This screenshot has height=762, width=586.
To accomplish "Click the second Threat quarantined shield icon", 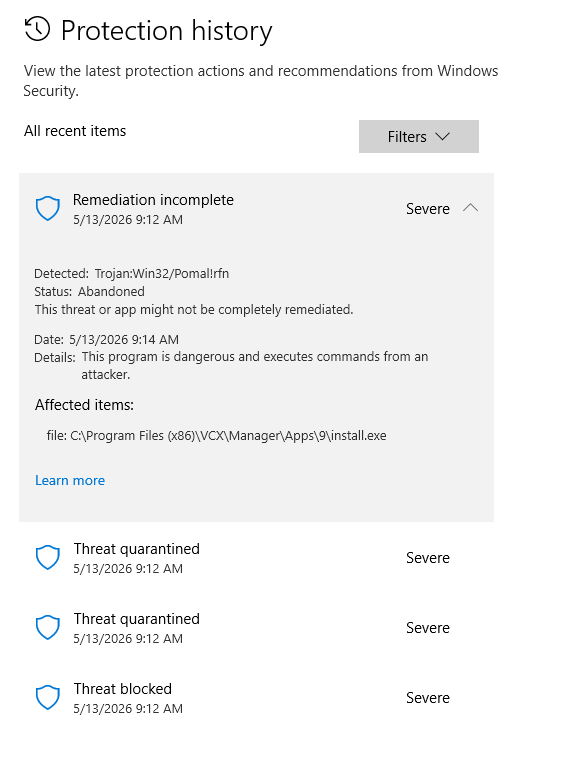I will (48, 627).
